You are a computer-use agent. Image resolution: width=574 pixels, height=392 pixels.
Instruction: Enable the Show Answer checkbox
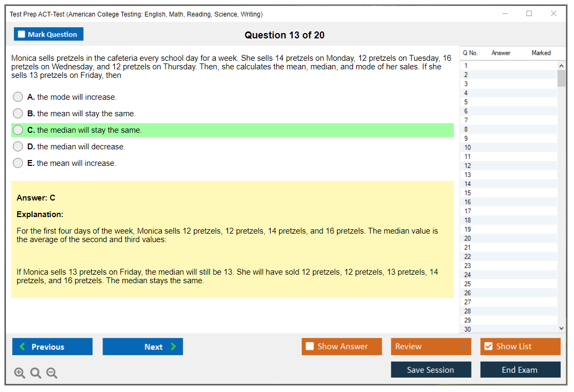pos(310,347)
